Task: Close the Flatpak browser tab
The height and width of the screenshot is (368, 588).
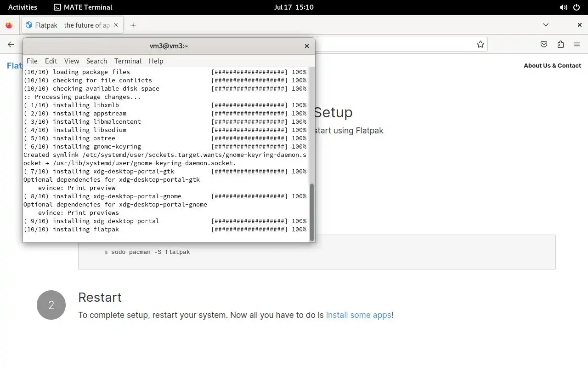Action: [116, 25]
